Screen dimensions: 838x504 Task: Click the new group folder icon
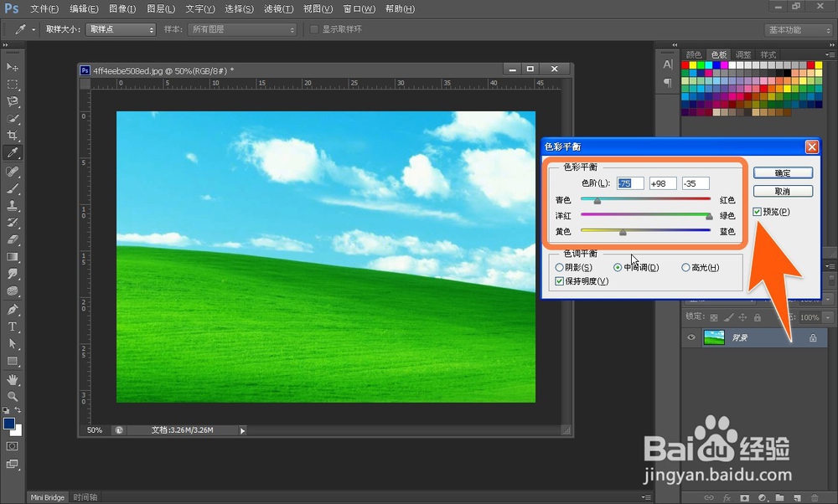pos(779,497)
